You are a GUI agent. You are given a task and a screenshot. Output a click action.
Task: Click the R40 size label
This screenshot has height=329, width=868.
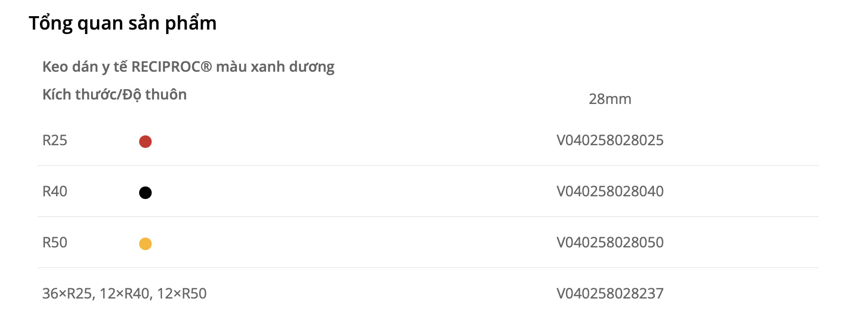[55, 191]
